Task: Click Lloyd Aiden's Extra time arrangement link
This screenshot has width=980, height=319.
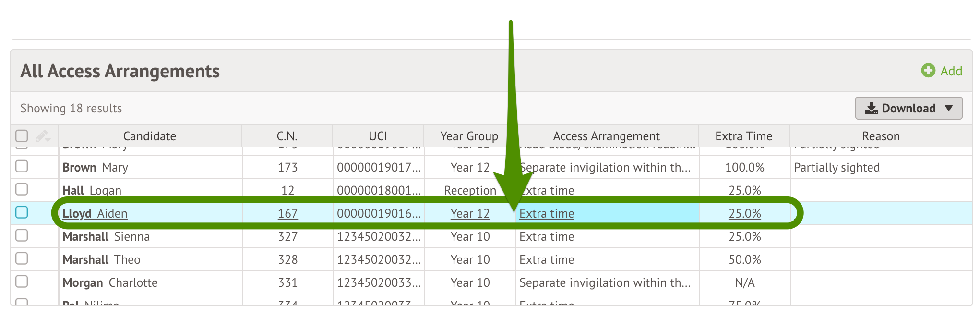Action: pos(547,214)
